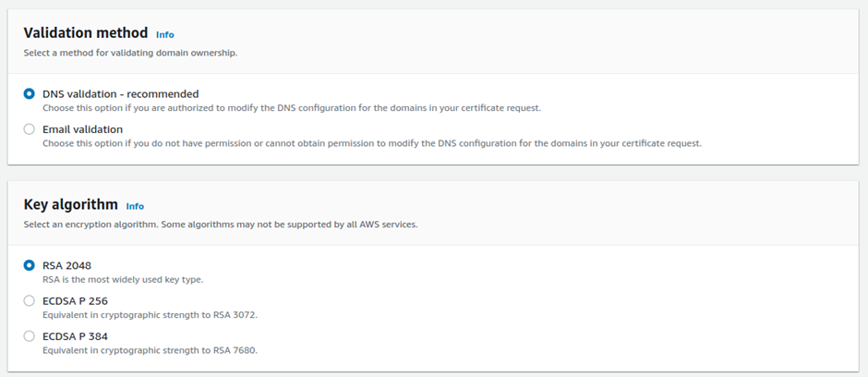Click 'Select a method for validating domain ownership' text
The width and height of the screenshot is (868, 377).
pos(130,54)
